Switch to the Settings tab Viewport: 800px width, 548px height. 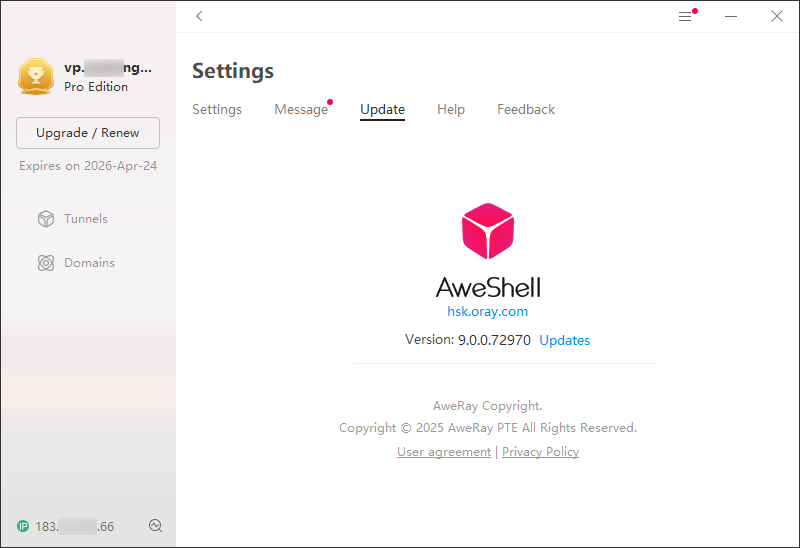pyautogui.click(x=217, y=109)
